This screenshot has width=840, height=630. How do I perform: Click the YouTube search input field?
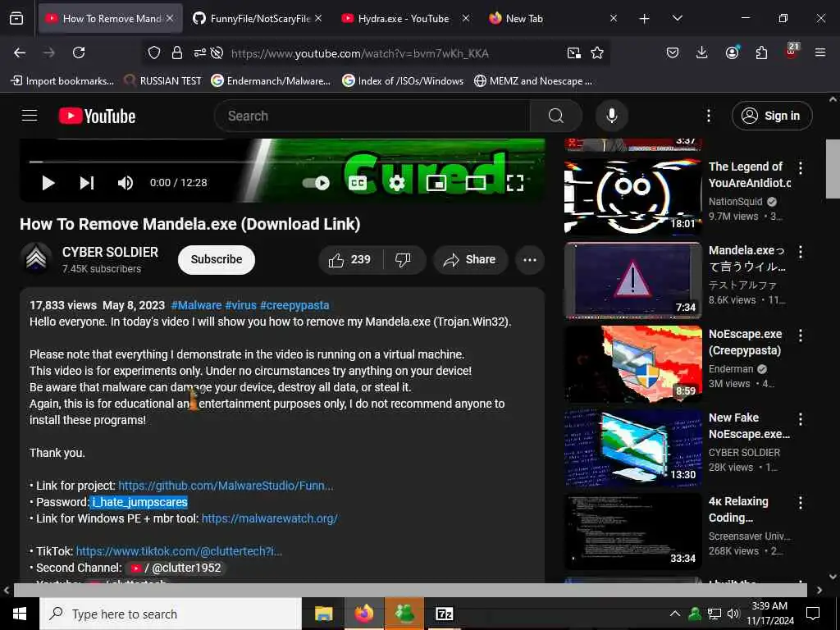(372, 116)
